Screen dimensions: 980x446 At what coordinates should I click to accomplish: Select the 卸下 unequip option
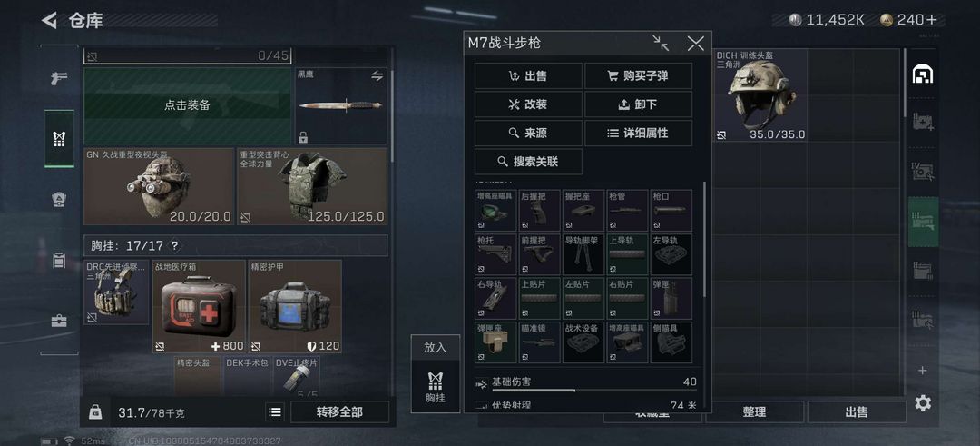638,104
